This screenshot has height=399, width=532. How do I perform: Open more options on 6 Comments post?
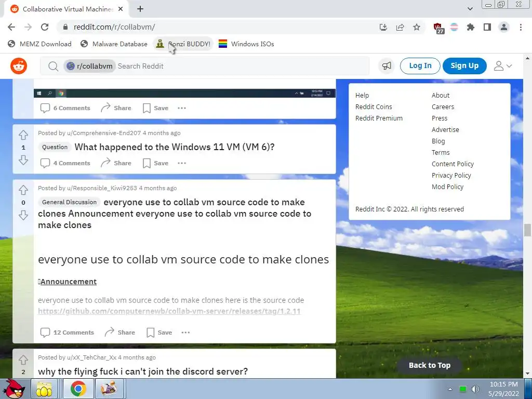tap(182, 108)
